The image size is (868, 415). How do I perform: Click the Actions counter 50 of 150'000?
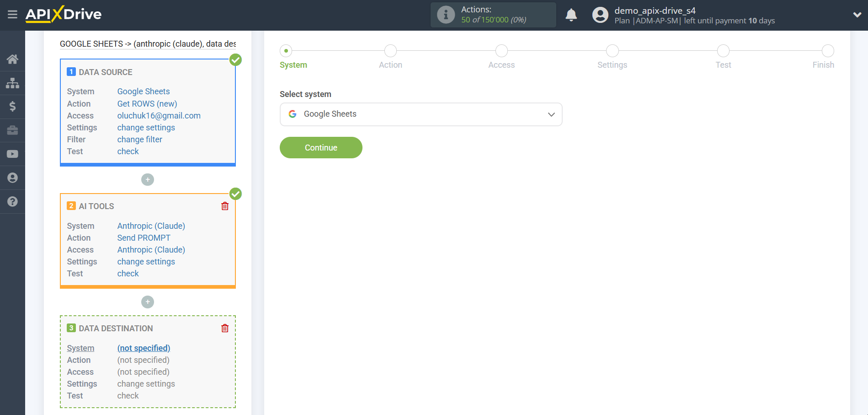(x=494, y=20)
